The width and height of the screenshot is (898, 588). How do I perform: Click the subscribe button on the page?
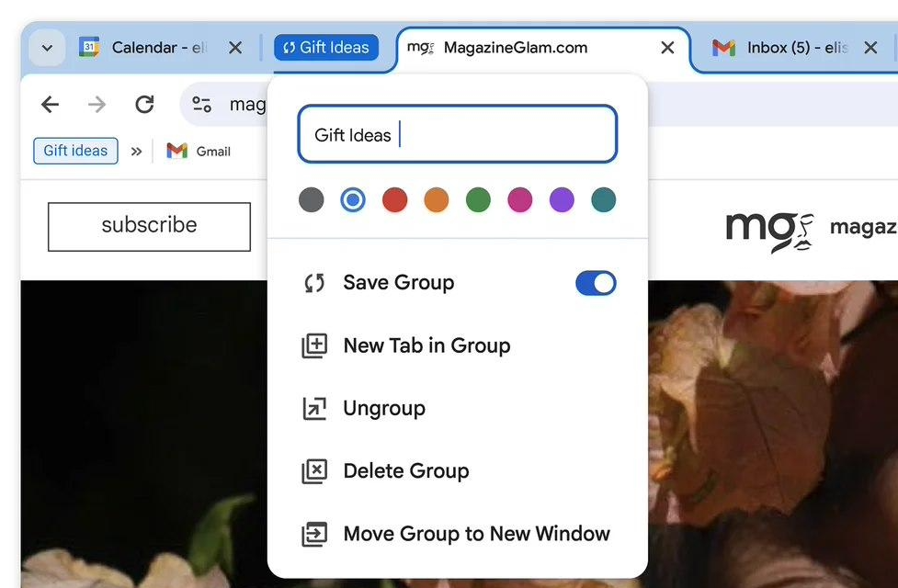coord(149,226)
